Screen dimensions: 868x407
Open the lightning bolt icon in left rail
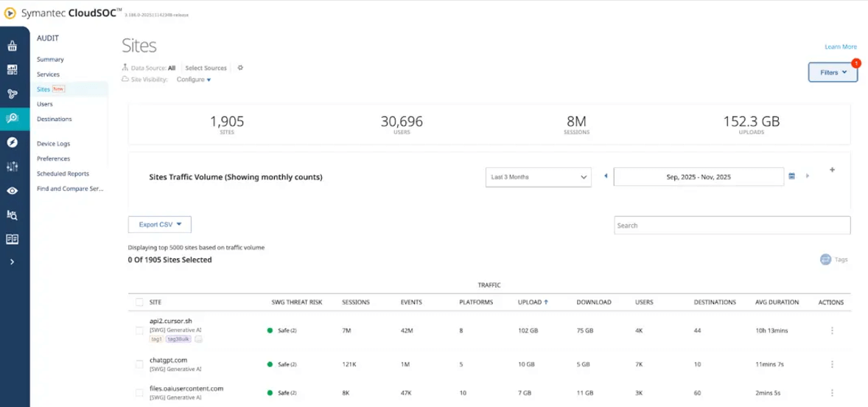click(x=13, y=142)
